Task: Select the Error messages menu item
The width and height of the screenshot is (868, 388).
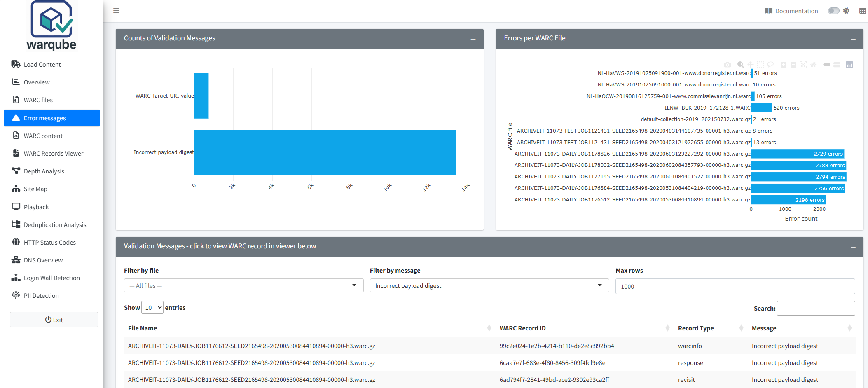Action: pos(52,118)
